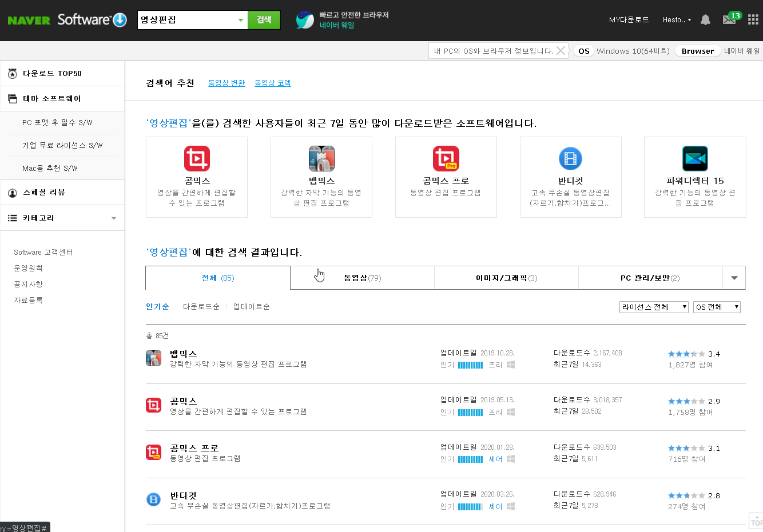Click the 카테고리 list icon

tap(12, 218)
